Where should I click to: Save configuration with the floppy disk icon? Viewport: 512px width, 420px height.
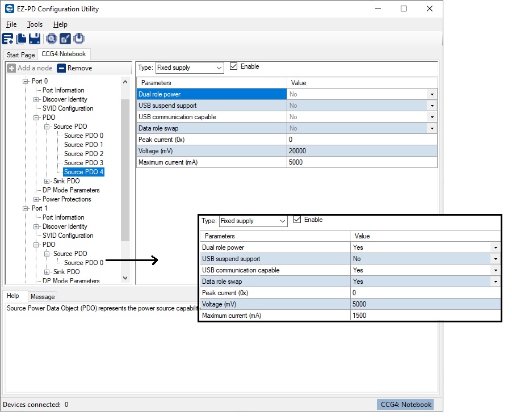34,39
